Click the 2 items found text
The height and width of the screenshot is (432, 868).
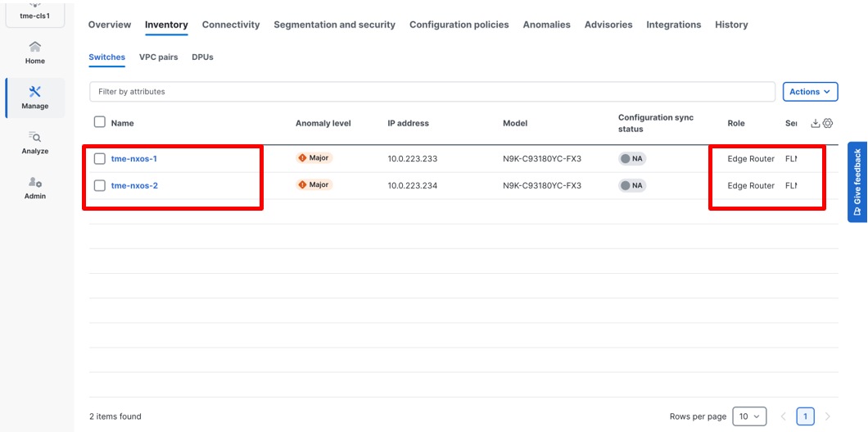[115, 416]
